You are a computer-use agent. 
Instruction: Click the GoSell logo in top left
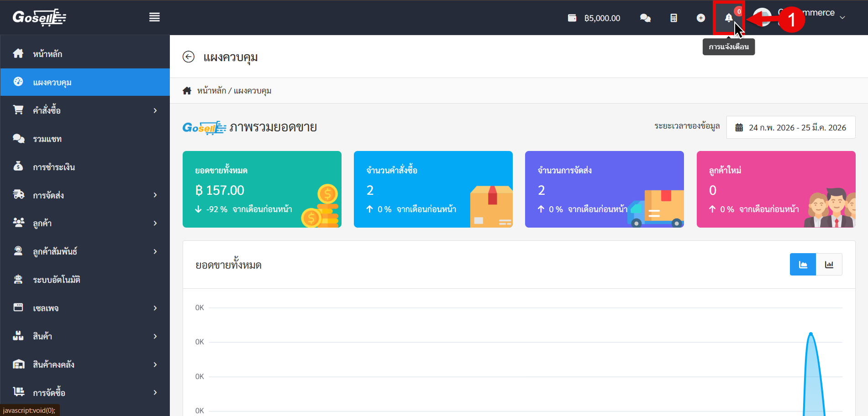39,17
